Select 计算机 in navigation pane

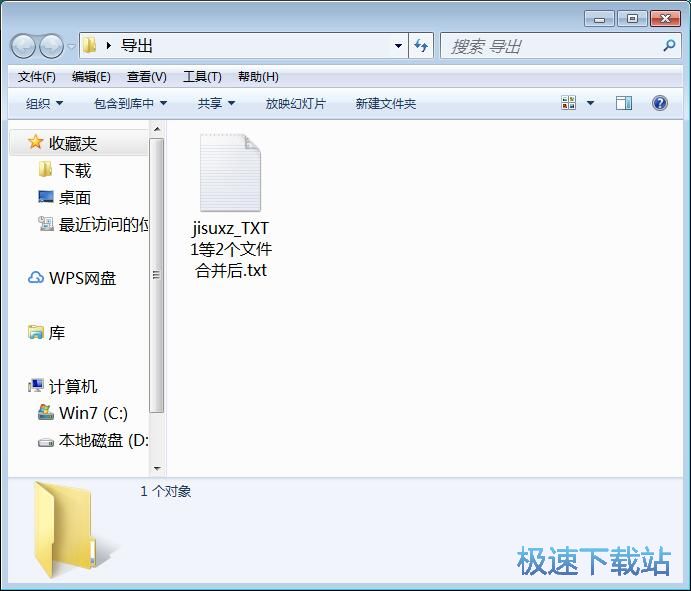coord(73,386)
